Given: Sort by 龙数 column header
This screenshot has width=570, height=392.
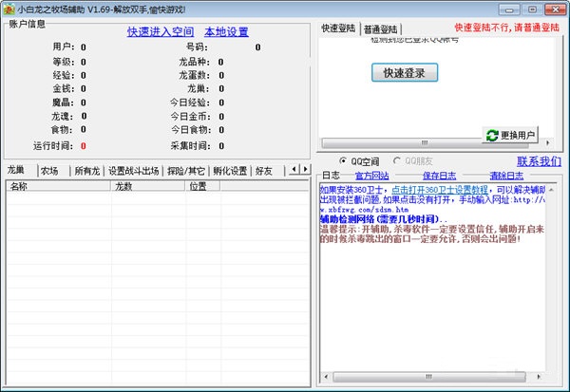Looking at the screenshot, I should point(147,186).
